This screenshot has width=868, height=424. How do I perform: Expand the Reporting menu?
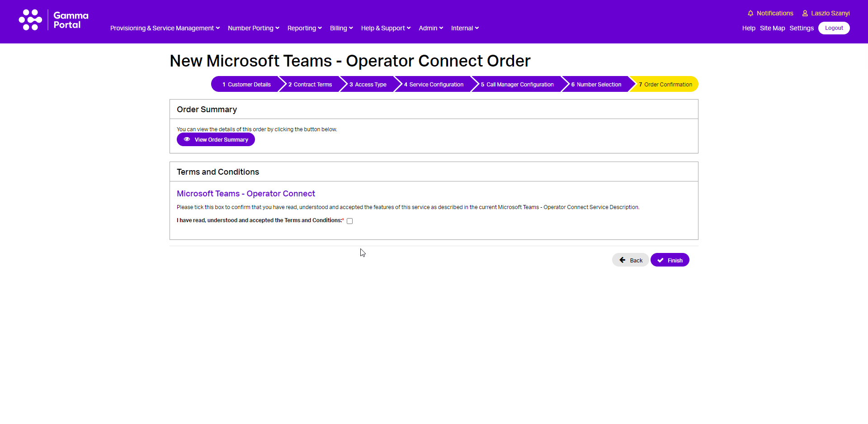pos(305,28)
